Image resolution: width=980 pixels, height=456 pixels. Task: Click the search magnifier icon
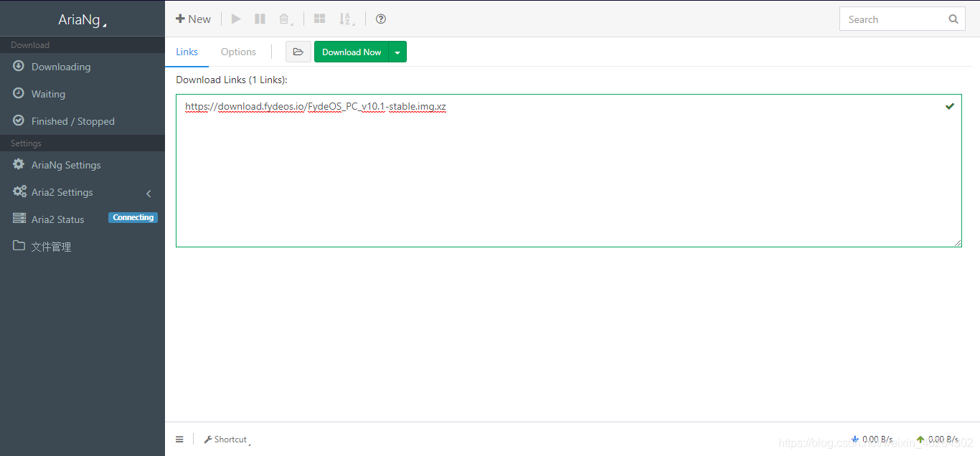tap(953, 19)
